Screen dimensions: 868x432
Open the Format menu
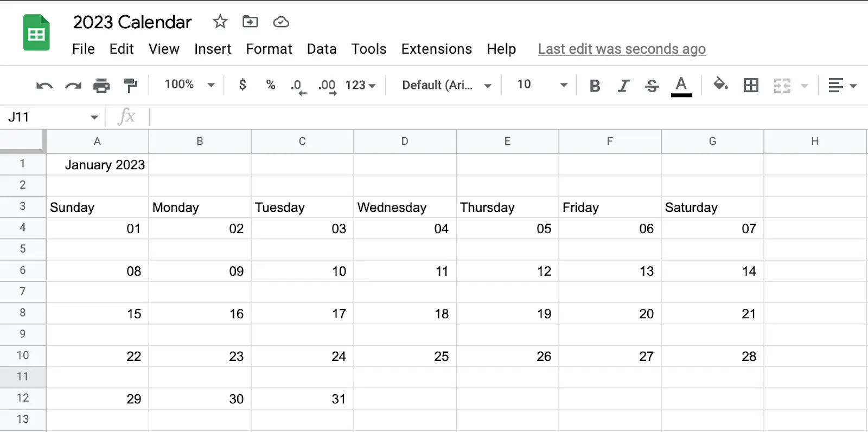coord(269,49)
